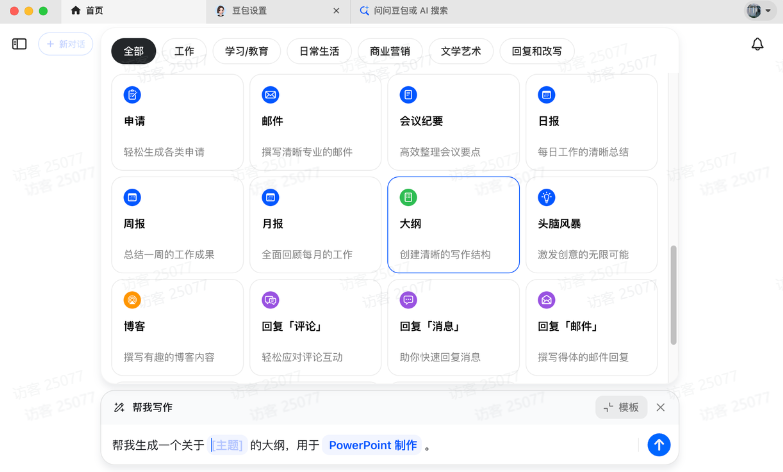This screenshot has width=783, height=472.
Task: Click the 日报 calendar icon
Action: 546,95
